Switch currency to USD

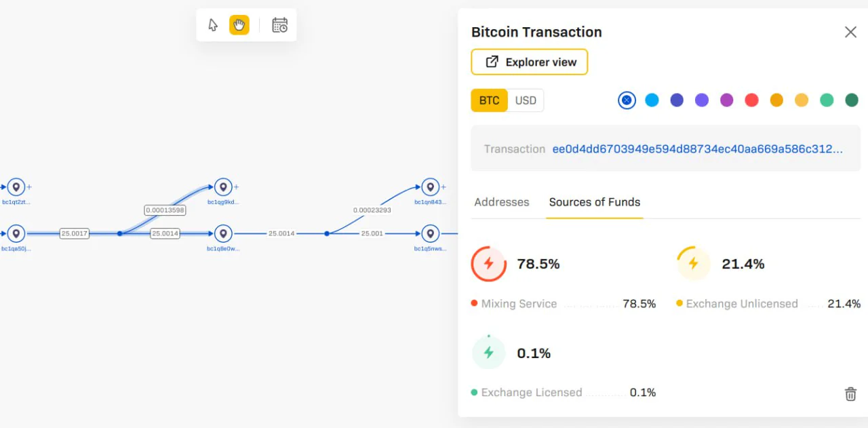[526, 100]
